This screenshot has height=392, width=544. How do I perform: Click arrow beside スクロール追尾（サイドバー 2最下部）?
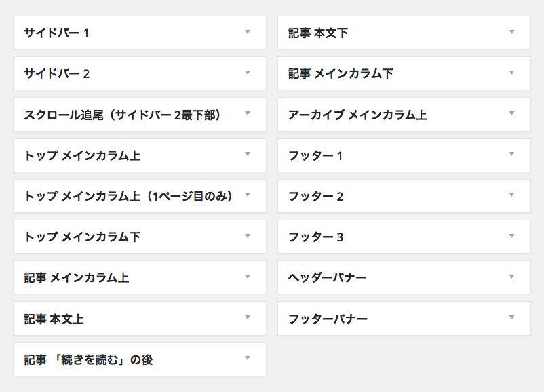[x=248, y=113]
